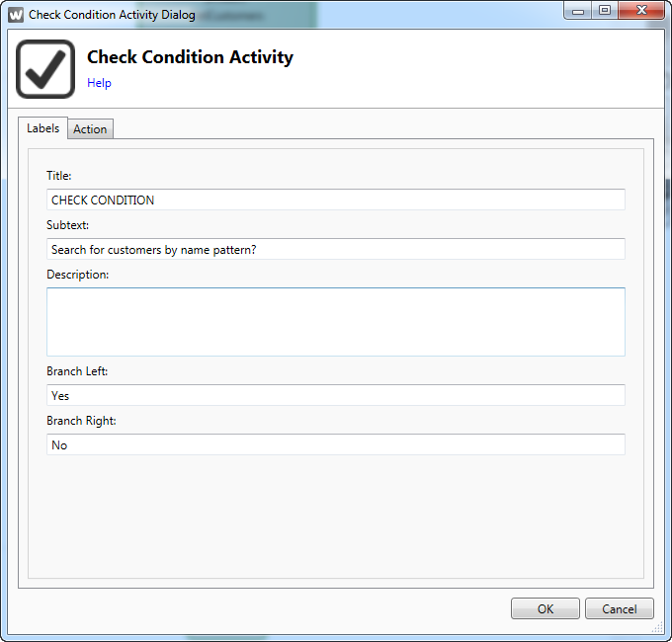672x642 pixels.
Task: Minimize the Check Condition Activity dialog
Action: pyautogui.click(x=578, y=11)
